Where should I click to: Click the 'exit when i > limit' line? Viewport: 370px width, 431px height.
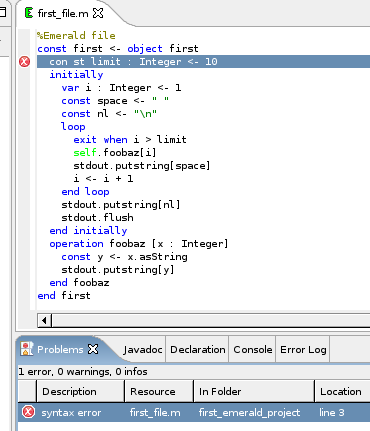point(130,140)
